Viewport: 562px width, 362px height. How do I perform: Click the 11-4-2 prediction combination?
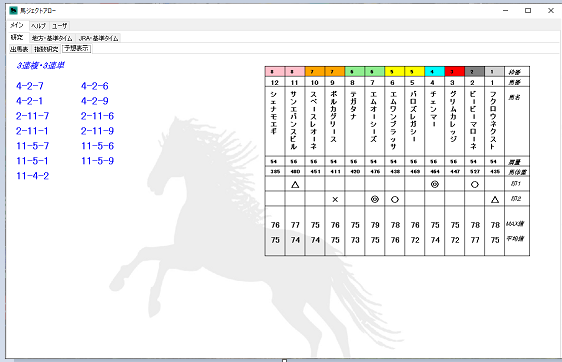click(32, 176)
